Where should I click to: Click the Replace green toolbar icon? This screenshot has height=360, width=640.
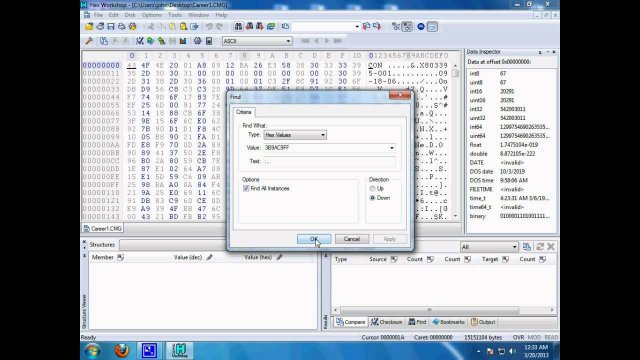click(271, 27)
